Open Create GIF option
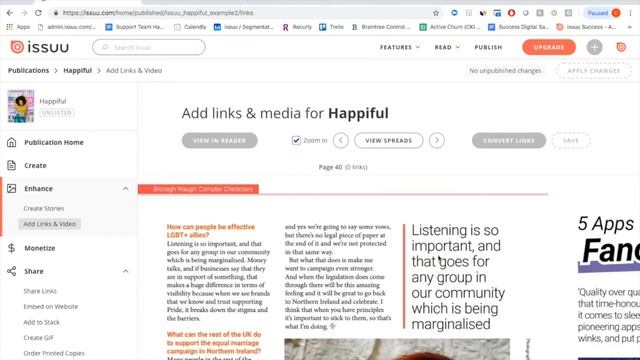The width and height of the screenshot is (640, 360). (x=38, y=338)
